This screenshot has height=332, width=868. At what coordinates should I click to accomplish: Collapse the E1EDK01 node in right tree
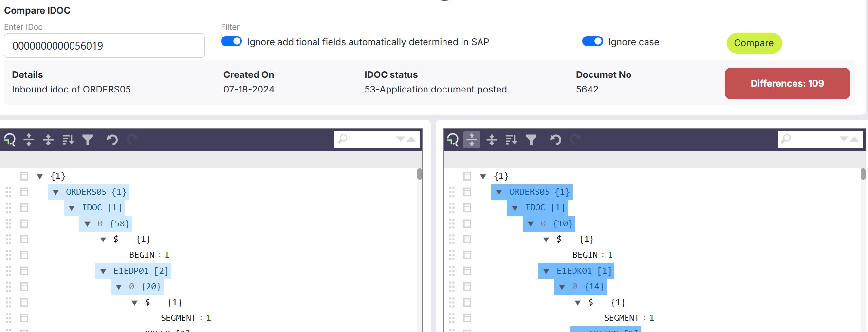tap(546, 271)
